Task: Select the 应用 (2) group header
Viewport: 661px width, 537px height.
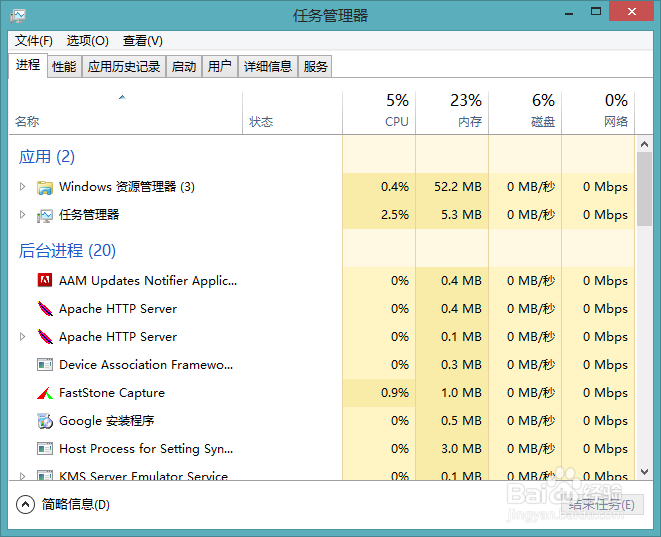Action: click(47, 157)
